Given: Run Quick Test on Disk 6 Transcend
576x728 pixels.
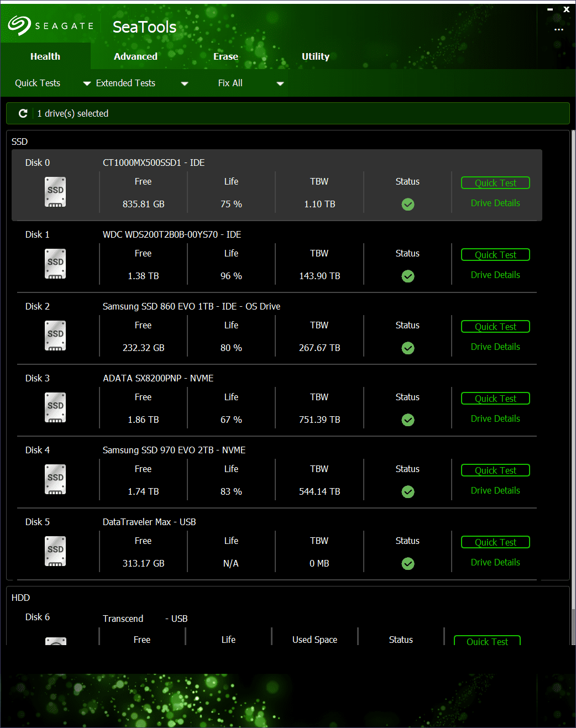Looking at the screenshot, I should pyautogui.click(x=487, y=641).
